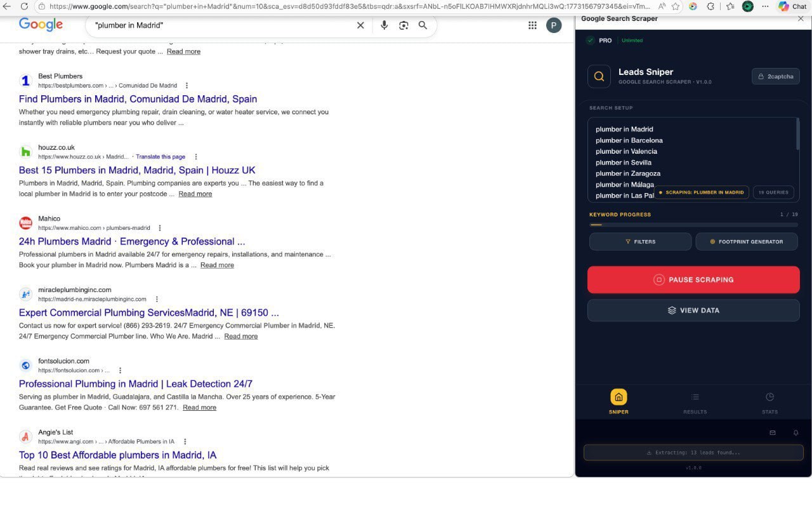Click inside the search queries textarea
This screenshot has height=508, width=812.
tap(693, 159)
